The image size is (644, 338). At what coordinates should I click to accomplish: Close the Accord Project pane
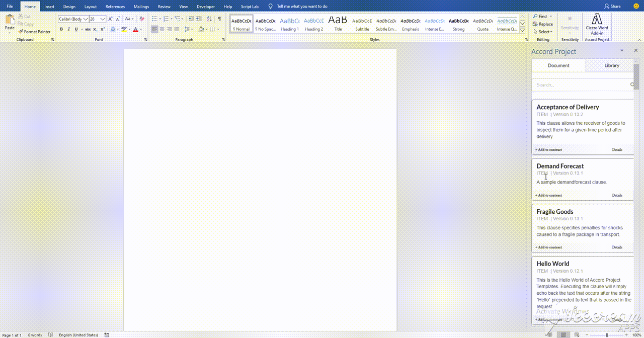pyautogui.click(x=636, y=51)
